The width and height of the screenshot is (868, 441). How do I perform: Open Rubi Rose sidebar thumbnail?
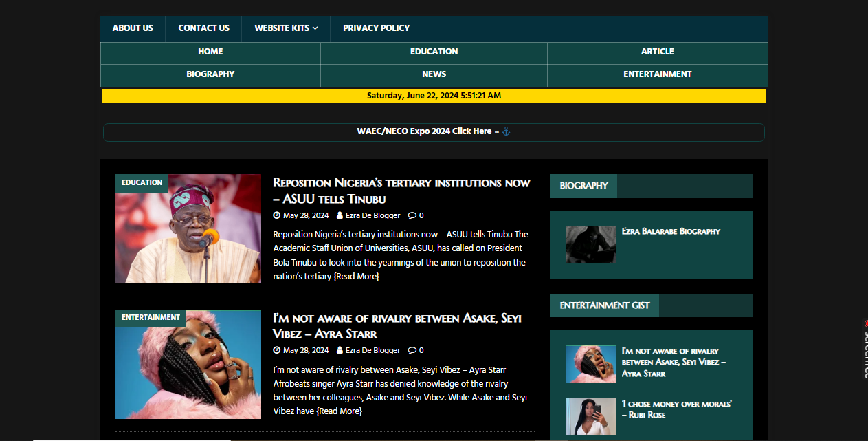pyautogui.click(x=590, y=416)
